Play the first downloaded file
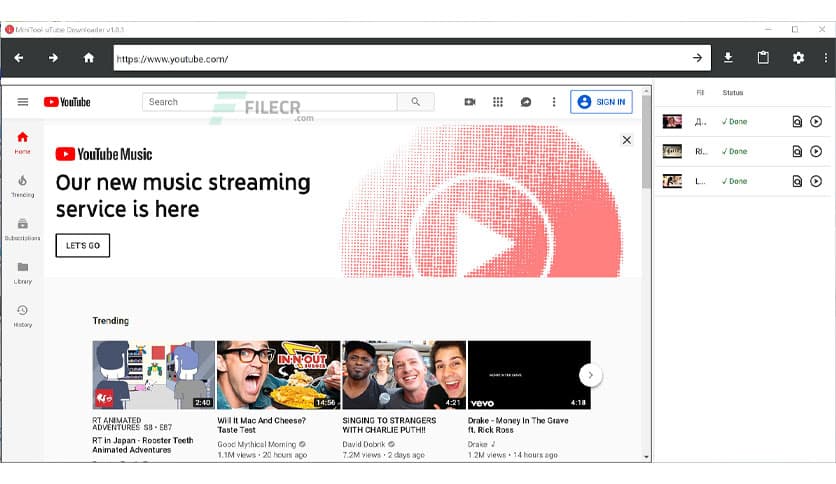 click(x=816, y=122)
